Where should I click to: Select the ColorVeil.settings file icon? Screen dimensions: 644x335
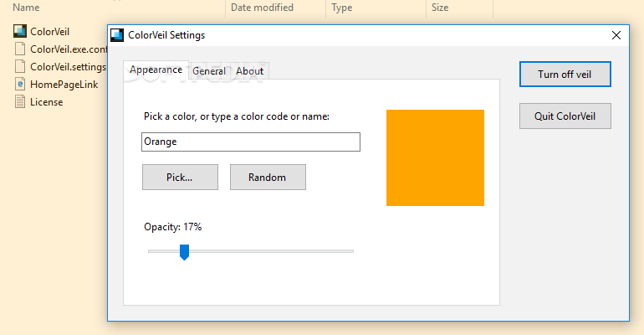pos(20,67)
